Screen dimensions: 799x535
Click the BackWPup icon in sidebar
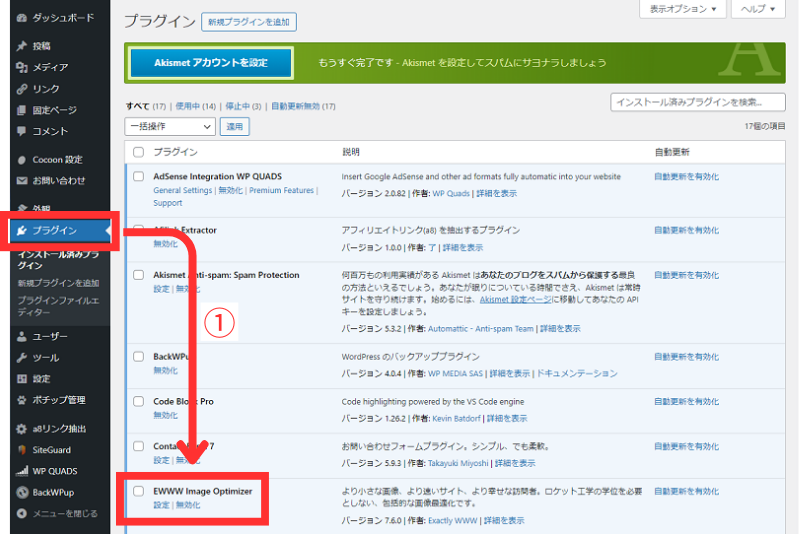[x=21, y=492]
